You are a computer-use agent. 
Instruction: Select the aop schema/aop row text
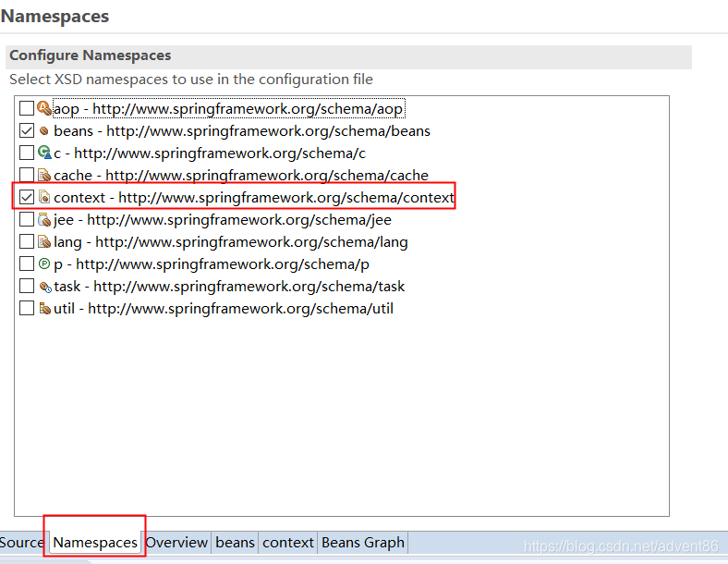tap(228, 109)
